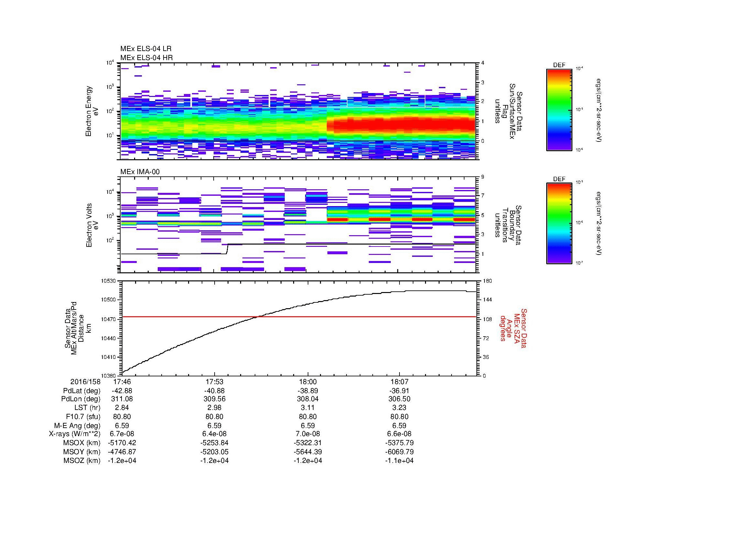
Task: Select the top DEF color bar
Action: 559,110
